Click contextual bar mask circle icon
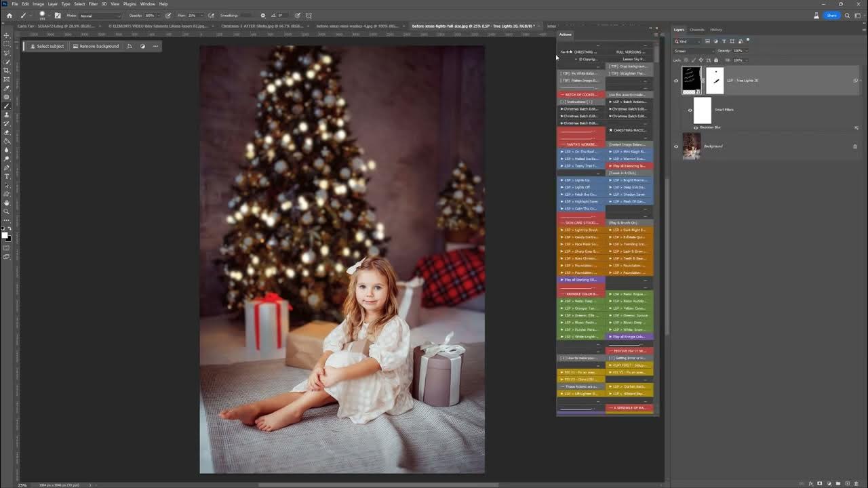This screenshot has width=868, height=488. [x=142, y=46]
